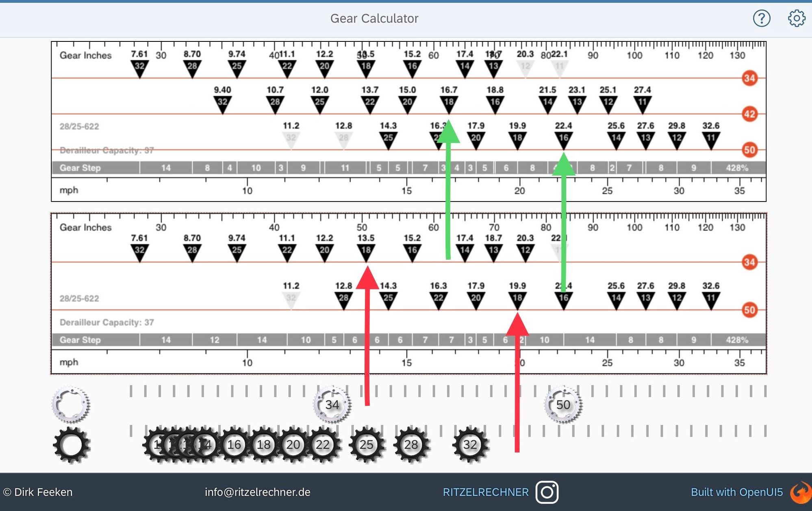Click the red 34 badge in upper chart
Image resolution: width=812 pixels, height=511 pixels.
pyautogui.click(x=749, y=78)
